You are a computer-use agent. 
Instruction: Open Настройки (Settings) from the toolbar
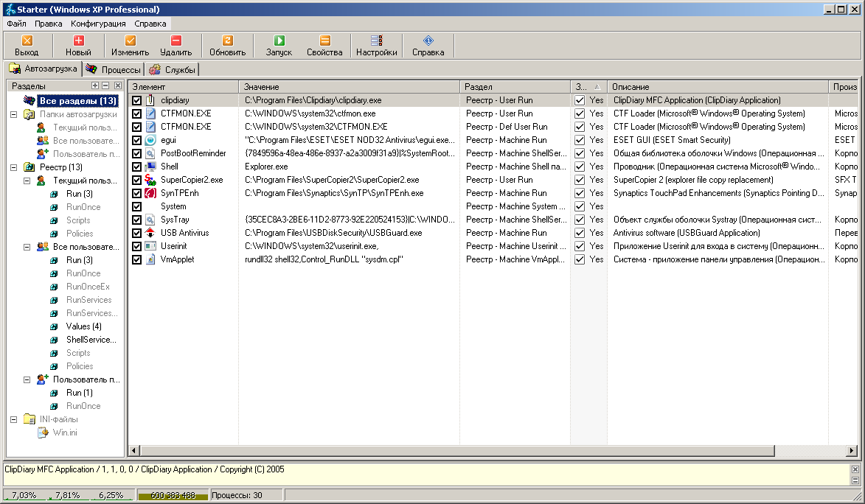[x=376, y=46]
